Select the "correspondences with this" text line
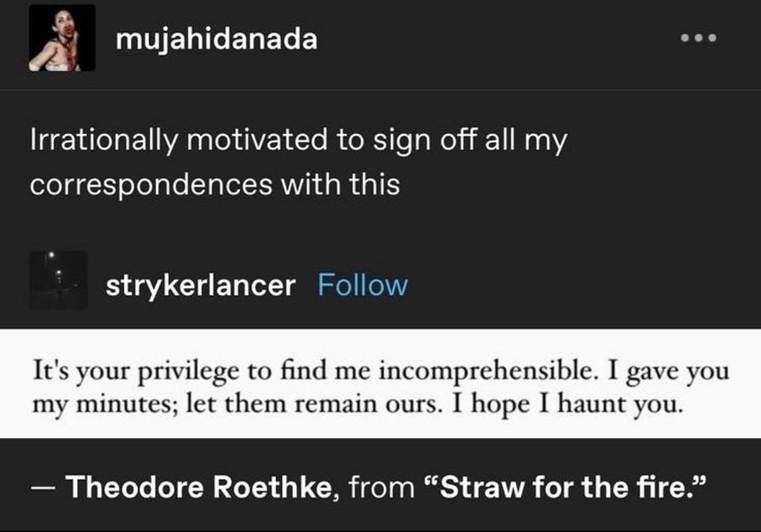761x532 pixels. pos(215,184)
